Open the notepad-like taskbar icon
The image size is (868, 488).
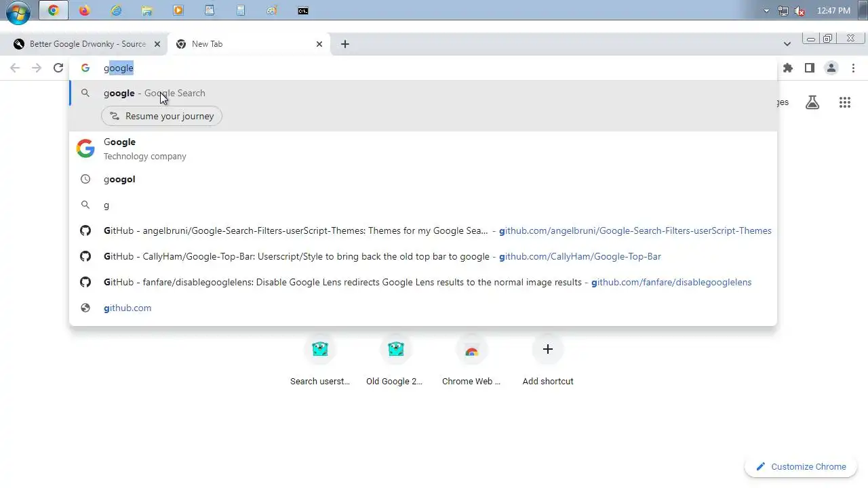point(210,10)
